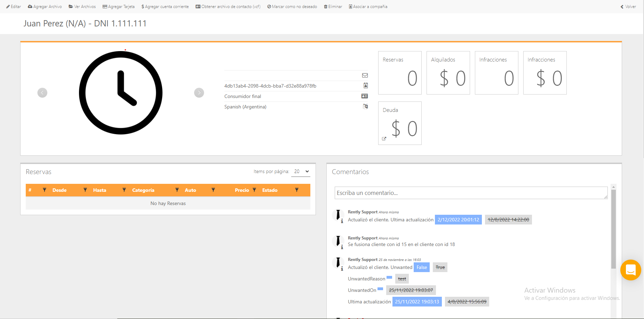Open filter on Categoría column
This screenshot has width=644, height=319.
pos(177,190)
